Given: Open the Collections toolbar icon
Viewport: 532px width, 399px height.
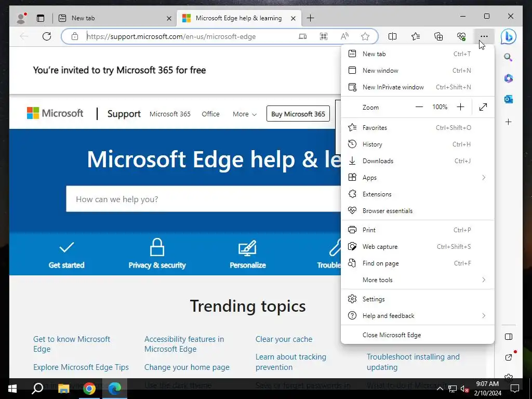Looking at the screenshot, I should pyautogui.click(x=438, y=36).
